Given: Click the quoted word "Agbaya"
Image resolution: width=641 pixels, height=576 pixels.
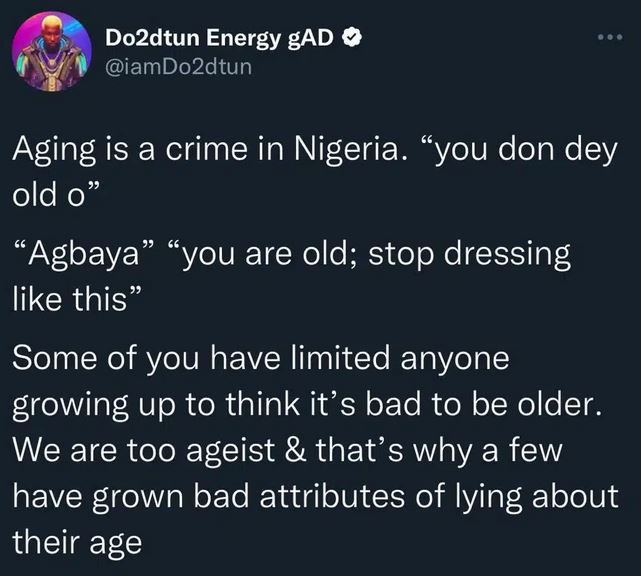Looking at the screenshot, I should (x=86, y=254).
